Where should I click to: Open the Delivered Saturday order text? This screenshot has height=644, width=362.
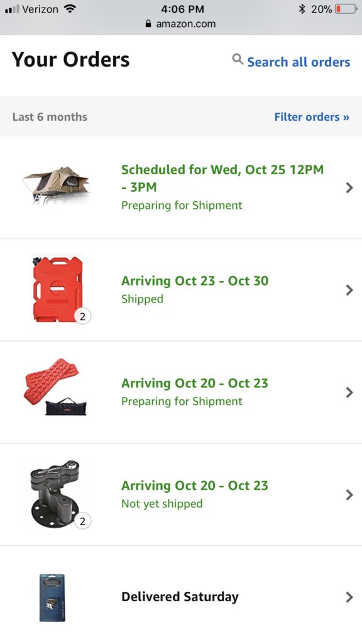180,597
